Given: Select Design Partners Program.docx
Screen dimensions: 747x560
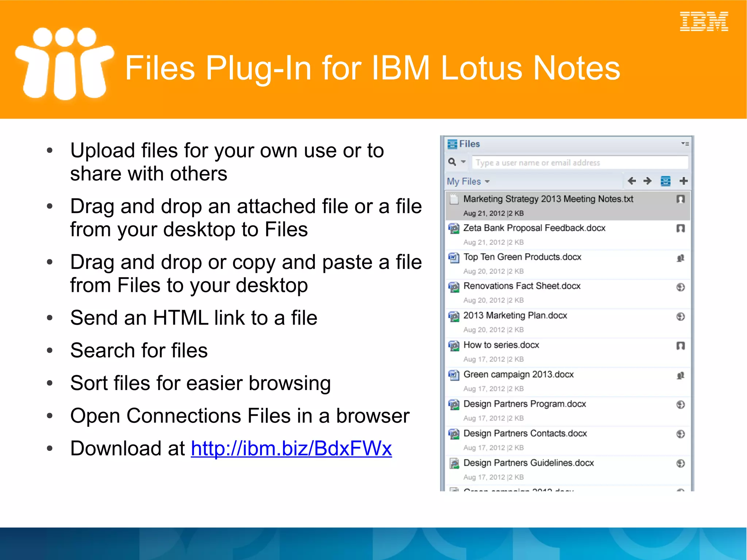Looking at the screenshot, I should tap(568, 411).
